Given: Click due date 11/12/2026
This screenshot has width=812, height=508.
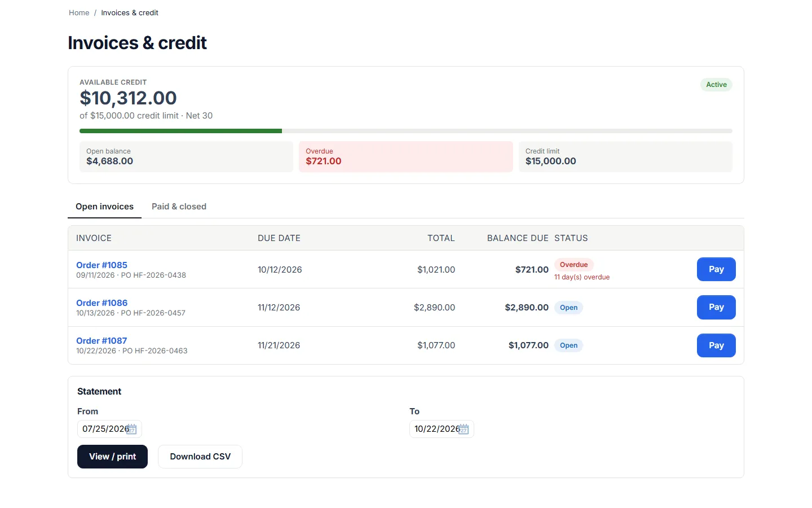Looking at the screenshot, I should [279, 308].
